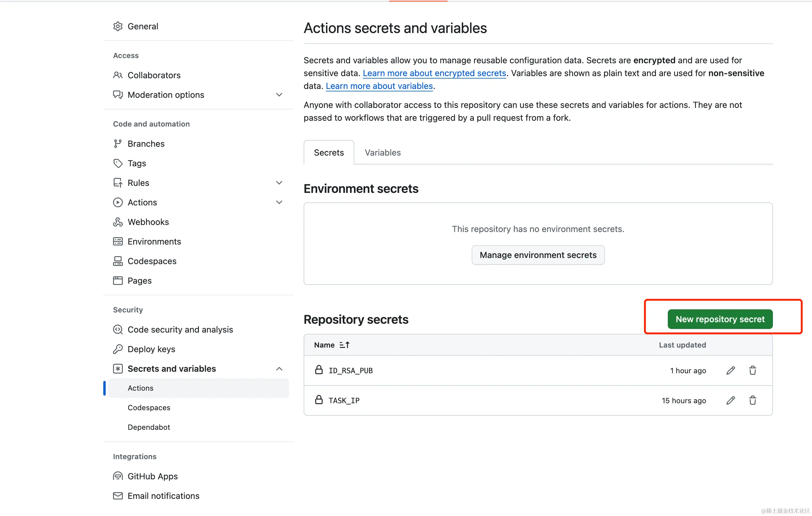Open Learn more about encrypted secrets link
The width and height of the screenshot is (812, 516).
tap(434, 73)
